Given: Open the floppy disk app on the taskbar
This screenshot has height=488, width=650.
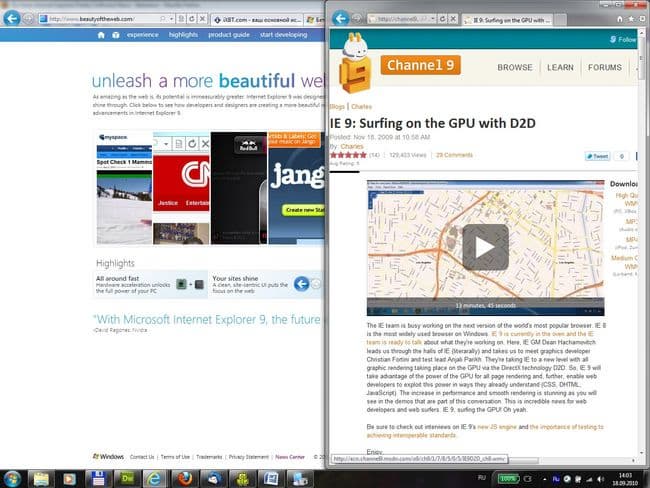Looking at the screenshot, I should point(98,479).
